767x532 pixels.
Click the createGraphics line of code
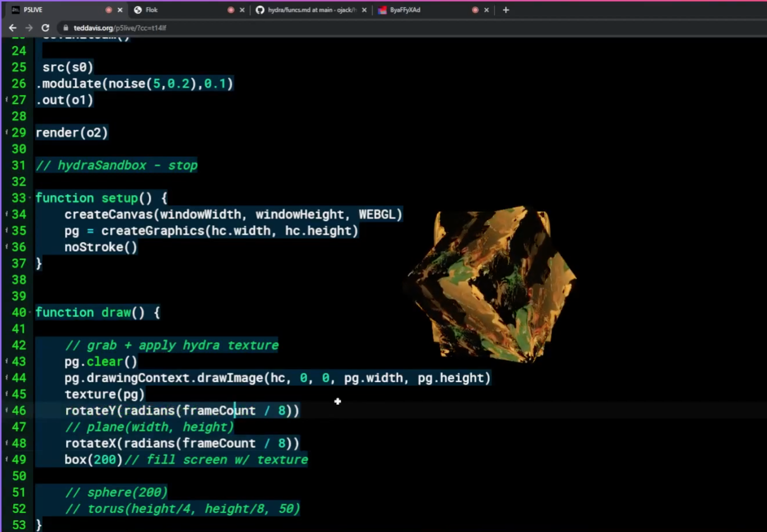[211, 231]
